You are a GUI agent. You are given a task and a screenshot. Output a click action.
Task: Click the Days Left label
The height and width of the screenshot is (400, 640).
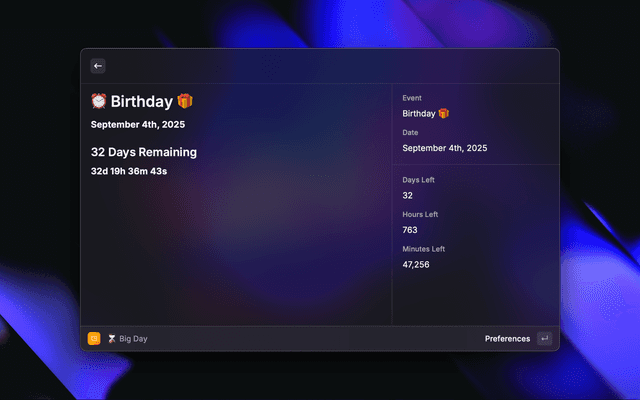coord(418,180)
